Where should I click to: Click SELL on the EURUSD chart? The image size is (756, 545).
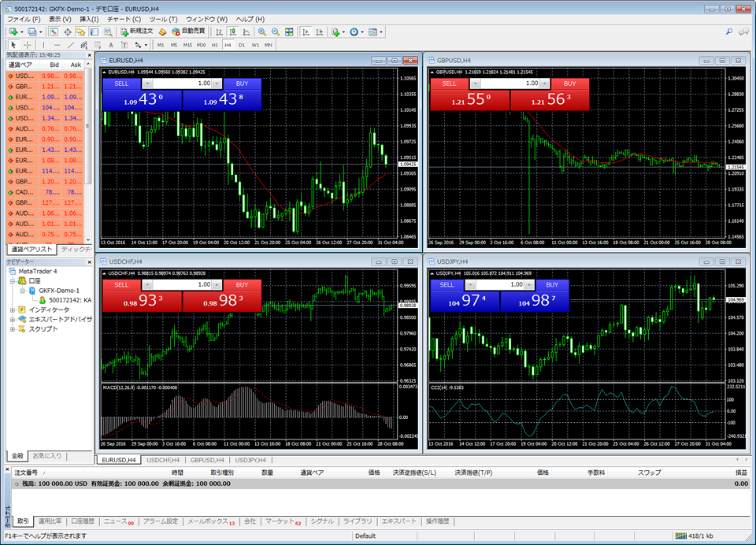coord(120,84)
